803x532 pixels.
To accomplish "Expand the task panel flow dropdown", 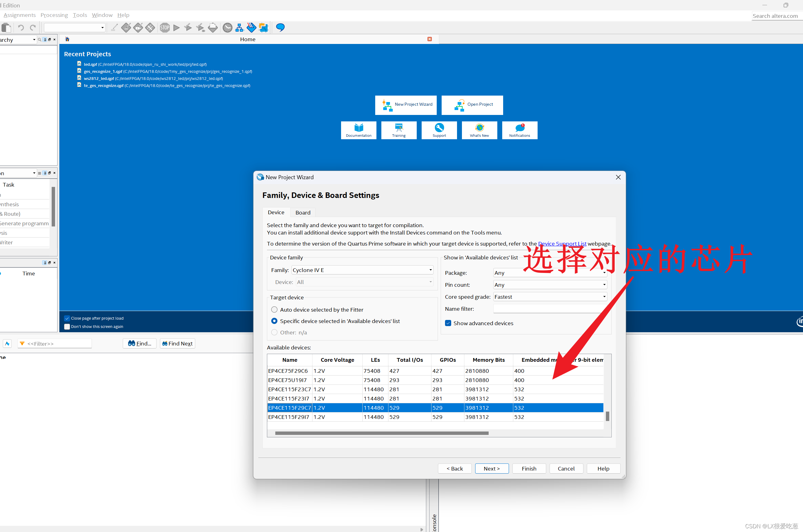I will pyautogui.click(x=34, y=173).
